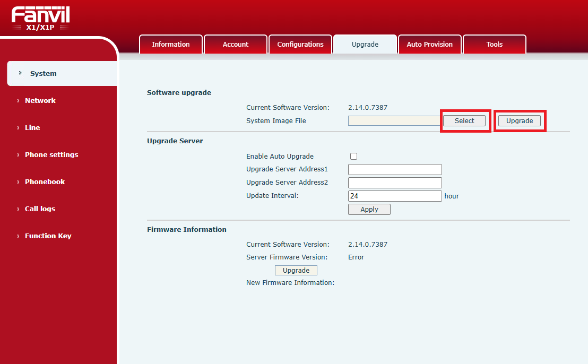The height and width of the screenshot is (364, 588).
Task: Click Upgrade under Firmware Information
Action: click(x=296, y=271)
